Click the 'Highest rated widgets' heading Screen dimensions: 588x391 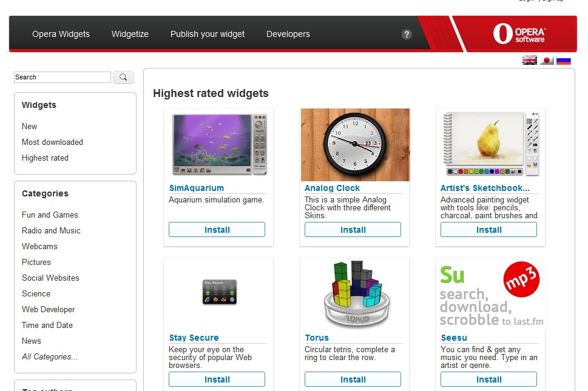211,93
